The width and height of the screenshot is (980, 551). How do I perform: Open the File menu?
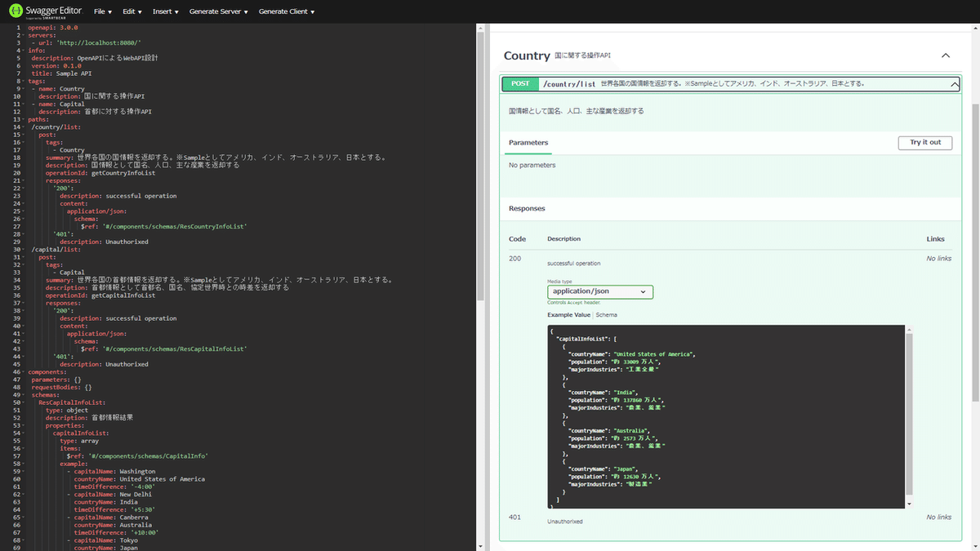103,11
